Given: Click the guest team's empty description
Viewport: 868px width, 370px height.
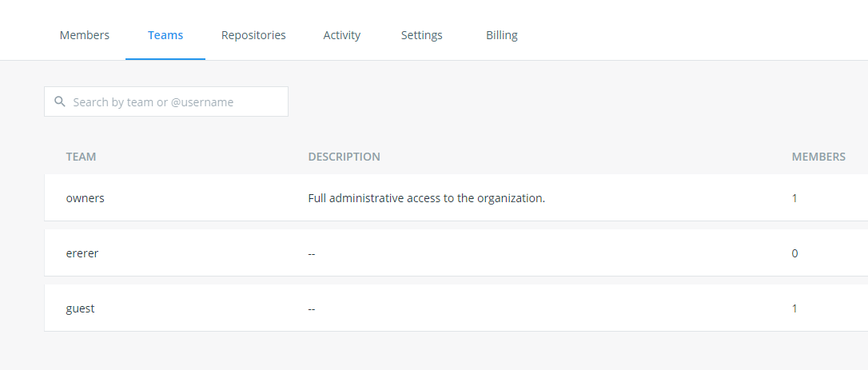Looking at the screenshot, I should tap(312, 308).
